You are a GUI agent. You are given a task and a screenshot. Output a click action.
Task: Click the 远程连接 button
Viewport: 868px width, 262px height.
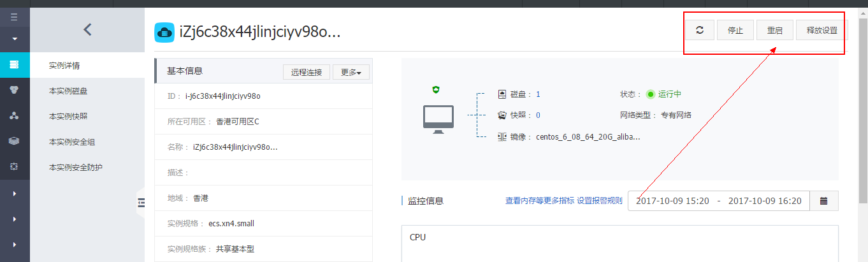[307, 73]
